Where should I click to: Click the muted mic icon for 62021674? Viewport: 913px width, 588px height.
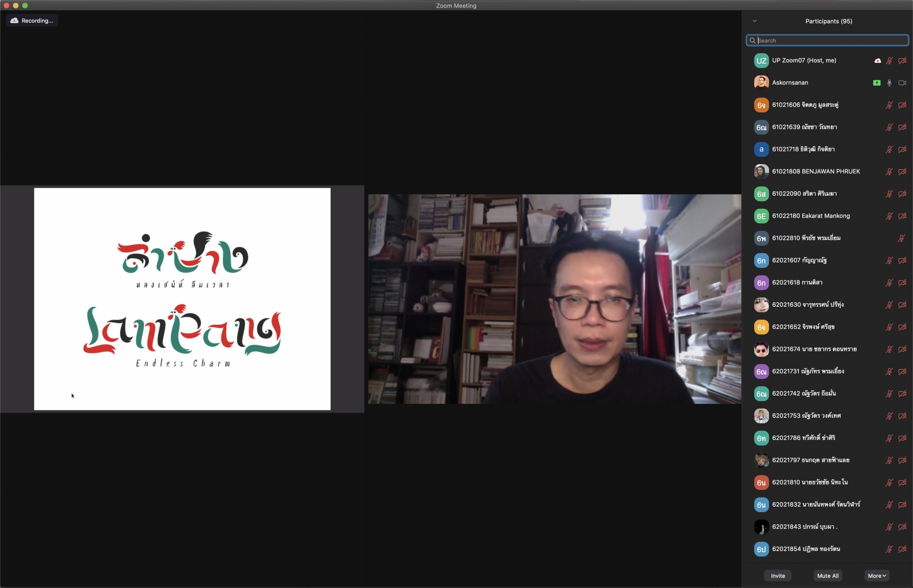tap(889, 350)
